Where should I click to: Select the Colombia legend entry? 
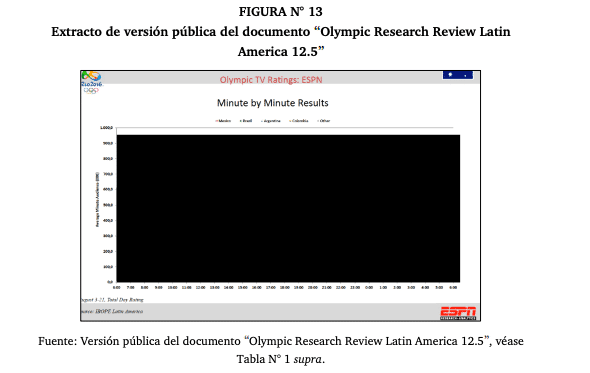tap(299, 121)
